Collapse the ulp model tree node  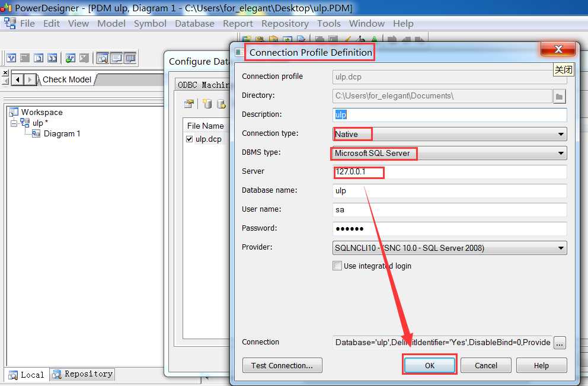[x=14, y=123]
